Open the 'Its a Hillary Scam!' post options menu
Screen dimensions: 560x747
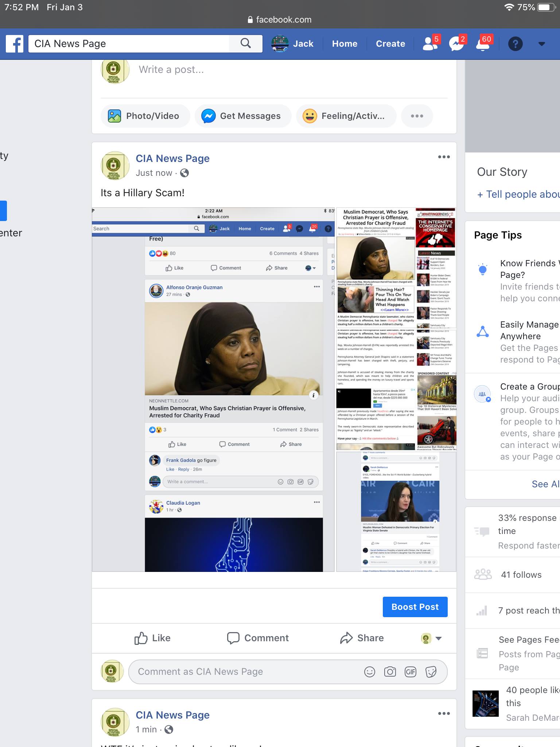(x=444, y=157)
